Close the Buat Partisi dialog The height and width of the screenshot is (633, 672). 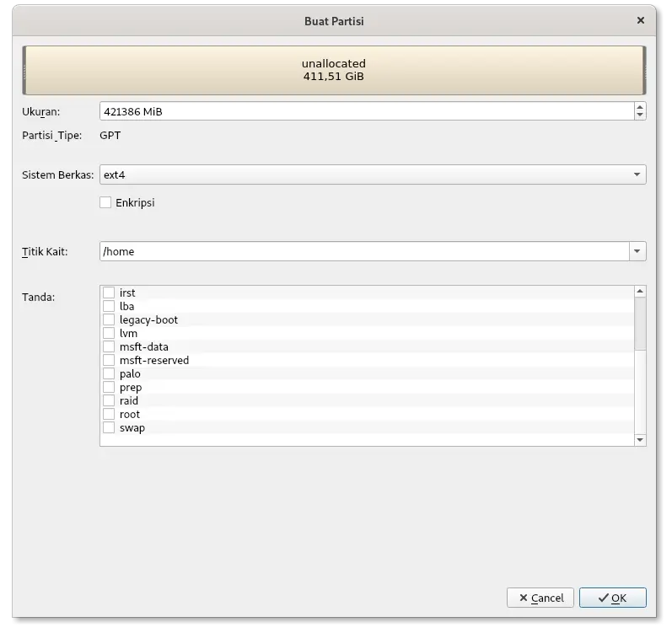click(640, 20)
